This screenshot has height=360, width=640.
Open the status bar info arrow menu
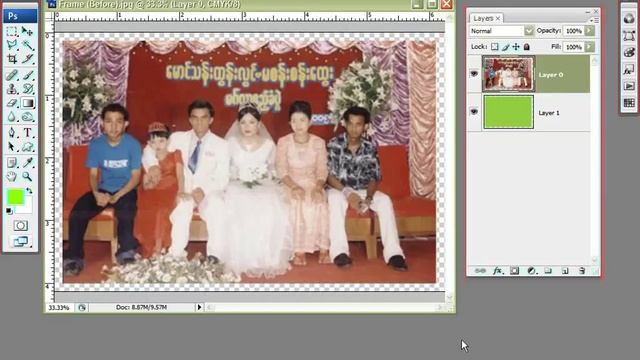tap(199, 307)
